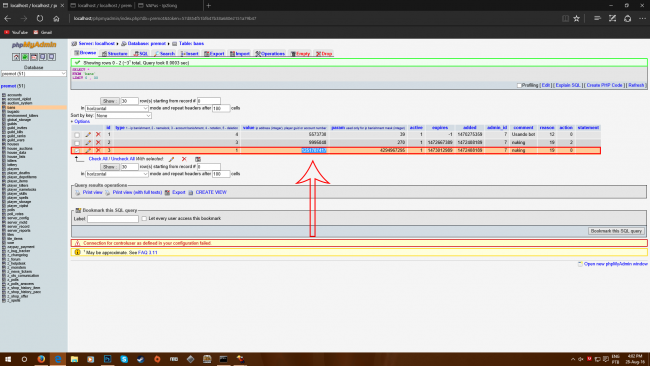Edit row with id 2 via pencil icon
Screen dimensions: 650x366
point(88,143)
